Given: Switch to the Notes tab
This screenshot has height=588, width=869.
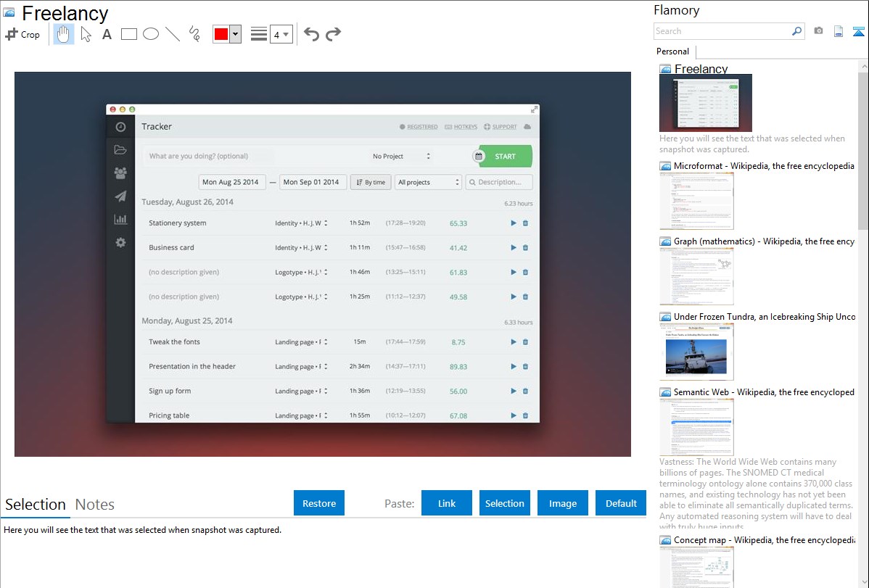Looking at the screenshot, I should (95, 505).
